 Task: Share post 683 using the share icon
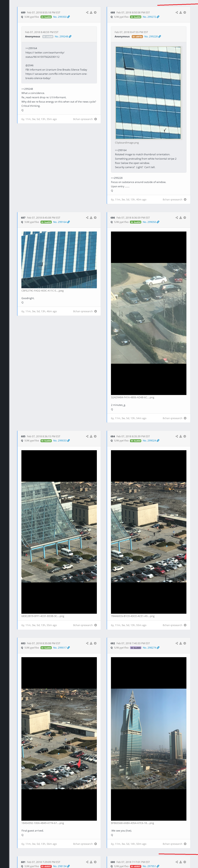tap(87, 643)
